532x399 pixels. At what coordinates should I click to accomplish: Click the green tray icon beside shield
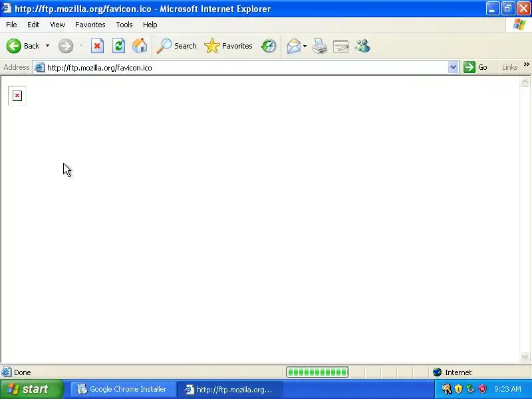pyautogui.click(x=470, y=389)
